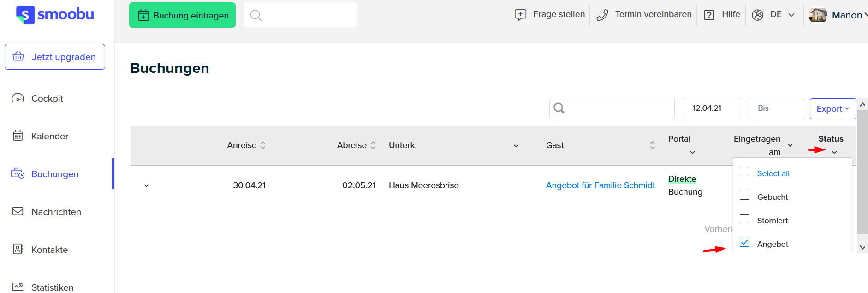Uncheck the Angebot status checkbox
868x293 pixels.
pyautogui.click(x=744, y=242)
